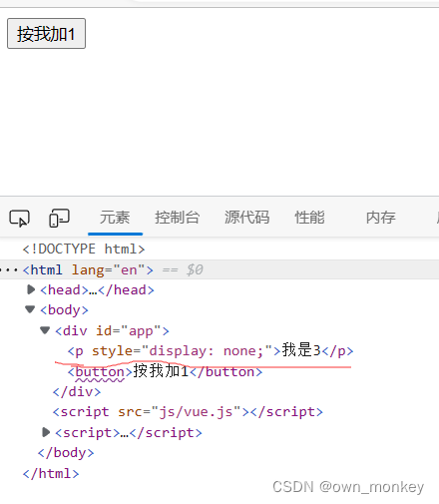Click the "js/vue.js" src attribute value
439x504 pixels.
click(196, 412)
